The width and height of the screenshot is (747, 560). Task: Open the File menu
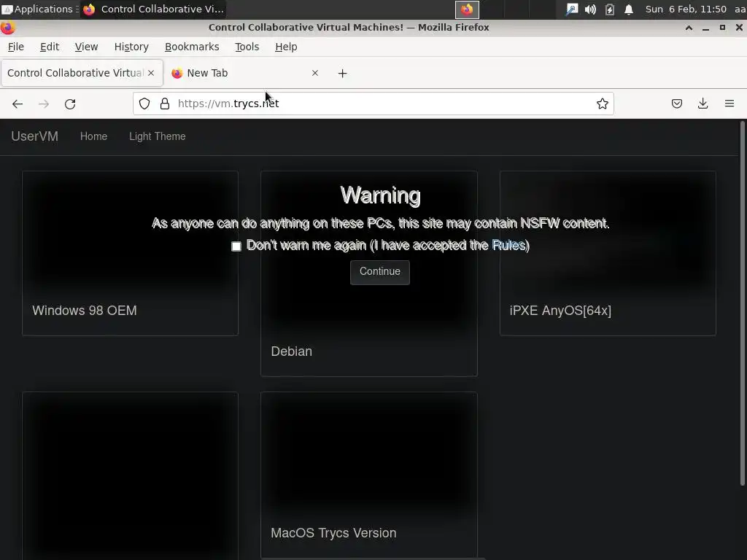click(16, 47)
